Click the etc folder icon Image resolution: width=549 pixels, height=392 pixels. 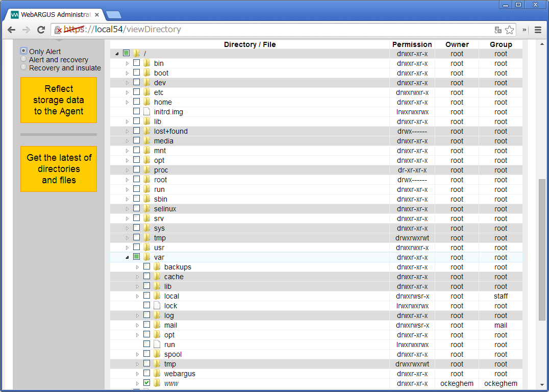click(147, 92)
